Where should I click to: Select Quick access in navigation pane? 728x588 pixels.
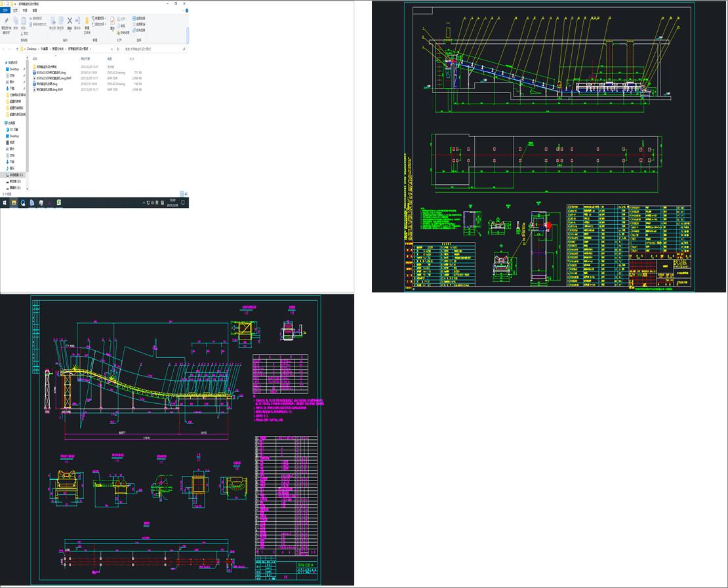click(x=12, y=63)
